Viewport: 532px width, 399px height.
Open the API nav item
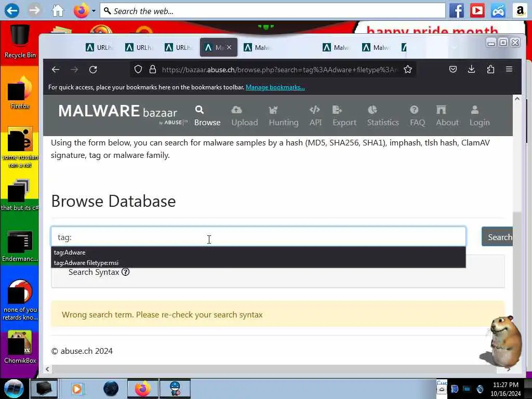(315, 116)
